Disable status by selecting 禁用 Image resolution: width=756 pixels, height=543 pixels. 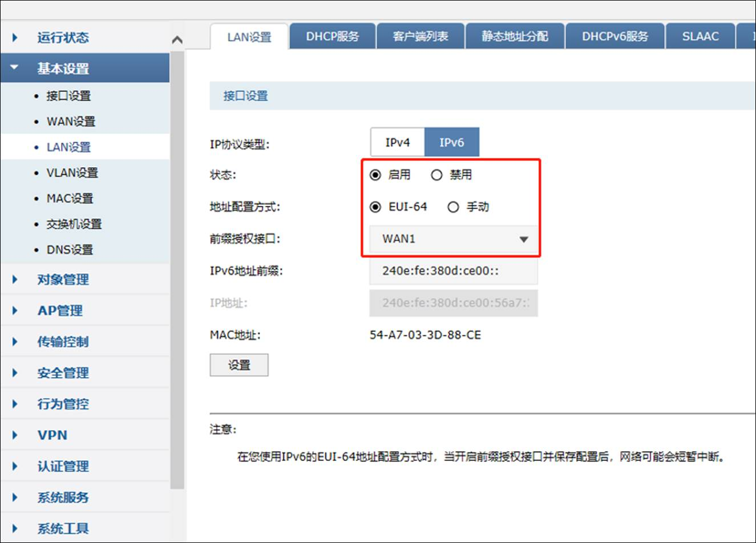436,175
